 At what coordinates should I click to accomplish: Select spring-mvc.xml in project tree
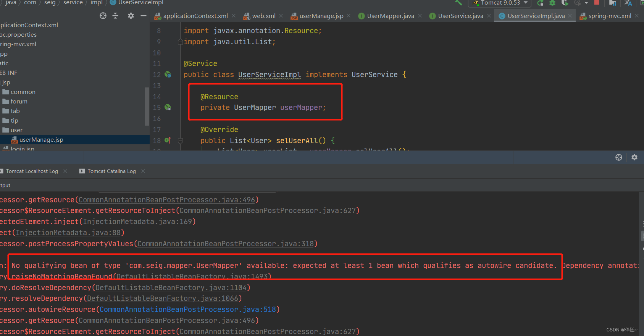[18, 44]
